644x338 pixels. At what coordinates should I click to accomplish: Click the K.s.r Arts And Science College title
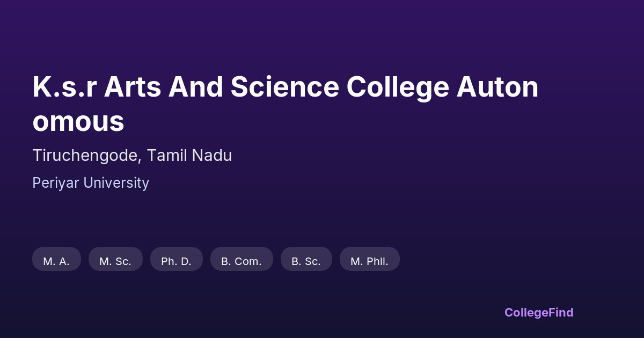point(285,87)
